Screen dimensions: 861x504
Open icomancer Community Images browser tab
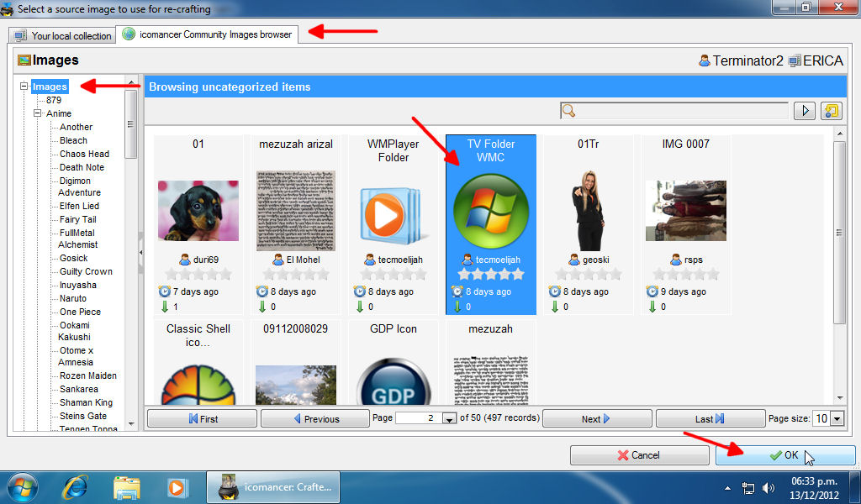click(207, 34)
